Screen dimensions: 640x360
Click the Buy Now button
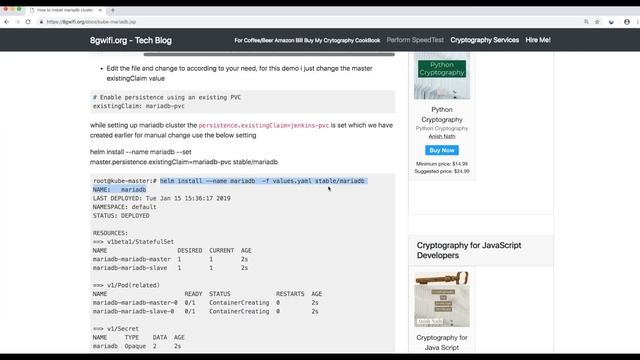(x=442, y=150)
